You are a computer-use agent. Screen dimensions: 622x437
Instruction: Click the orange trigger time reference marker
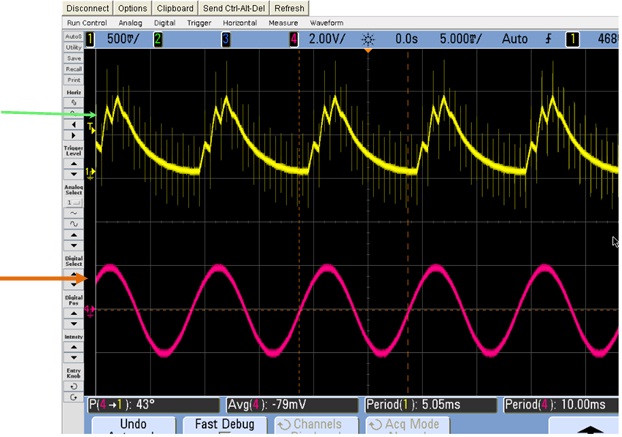click(368, 51)
